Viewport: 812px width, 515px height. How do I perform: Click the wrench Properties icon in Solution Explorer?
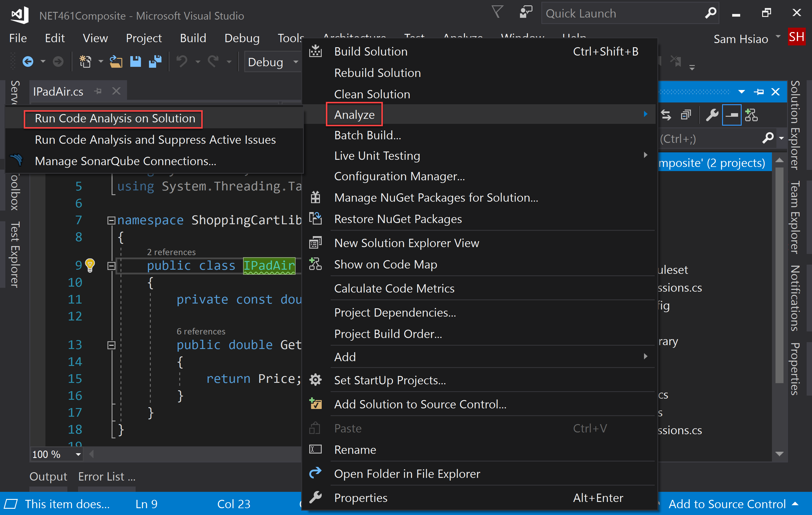[712, 115]
